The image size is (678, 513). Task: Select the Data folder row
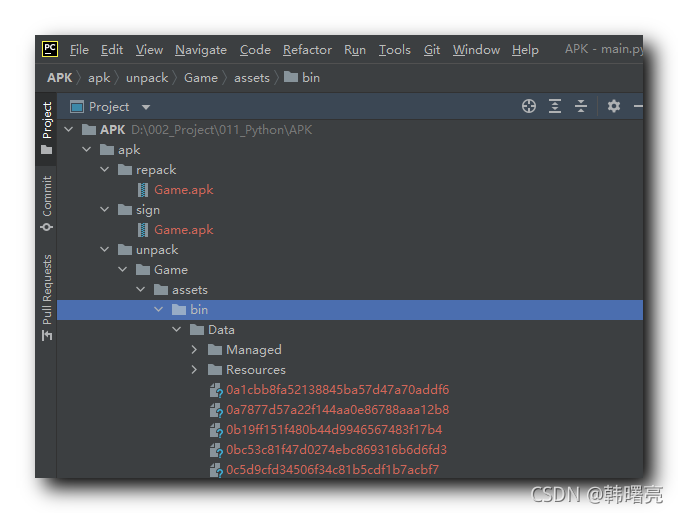(350, 330)
